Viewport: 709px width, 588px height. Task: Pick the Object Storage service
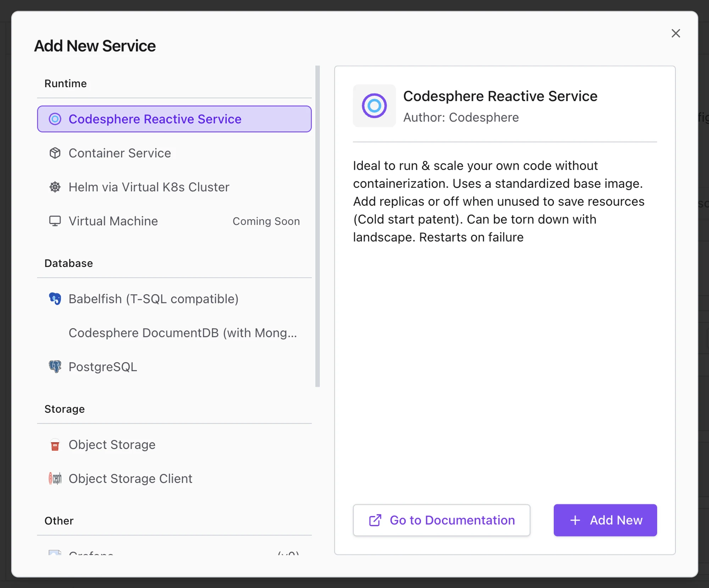[x=174, y=445]
